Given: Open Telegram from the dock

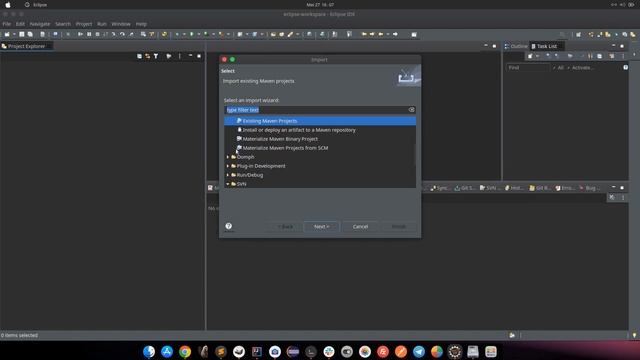Looking at the screenshot, I should [419, 351].
